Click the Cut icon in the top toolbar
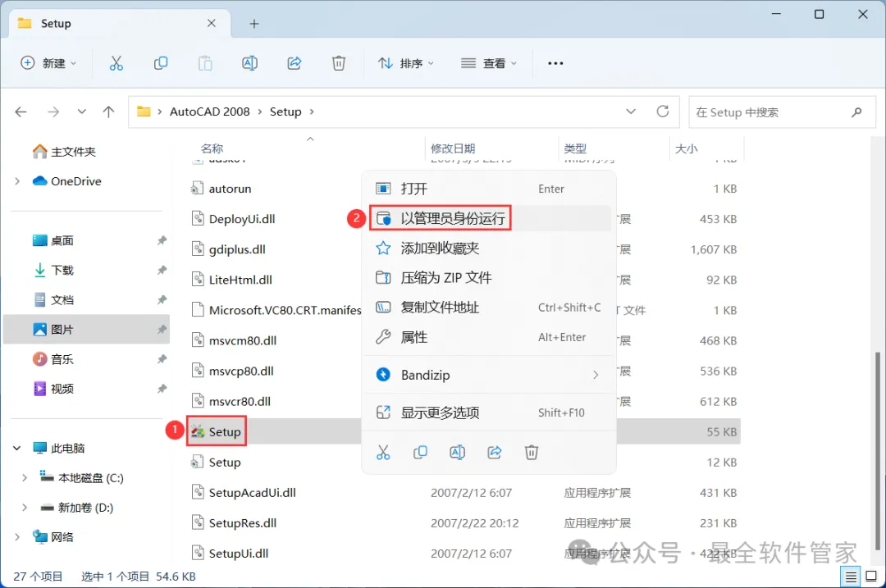886x588 pixels. (116, 63)
